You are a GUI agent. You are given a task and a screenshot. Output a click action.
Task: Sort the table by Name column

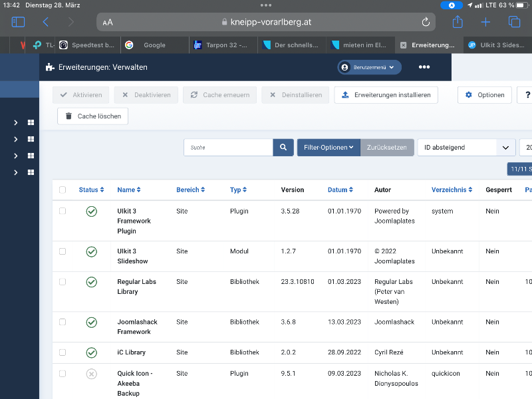129,190
